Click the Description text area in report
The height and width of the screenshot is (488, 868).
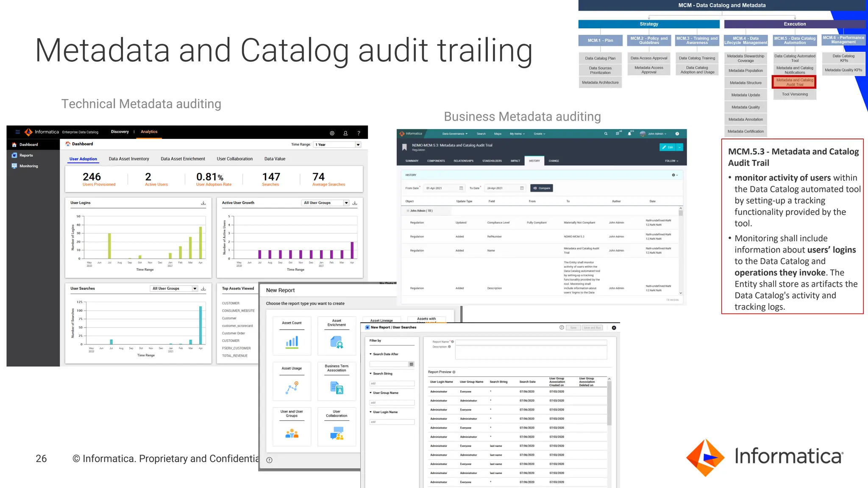(531, 352)
